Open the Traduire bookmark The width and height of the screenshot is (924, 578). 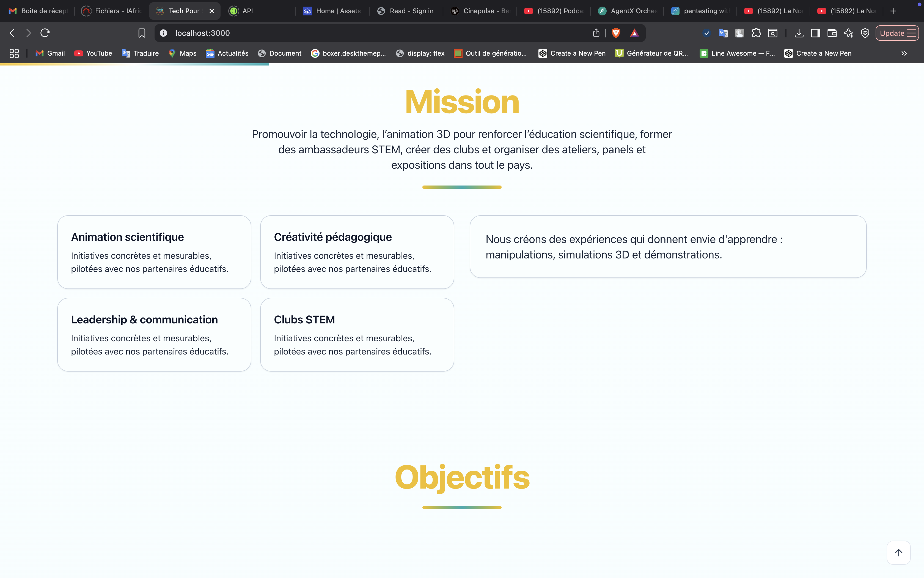point(140,53)
